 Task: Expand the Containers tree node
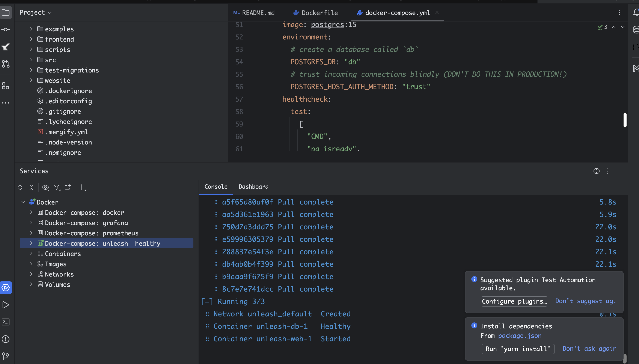coord(31,254)
